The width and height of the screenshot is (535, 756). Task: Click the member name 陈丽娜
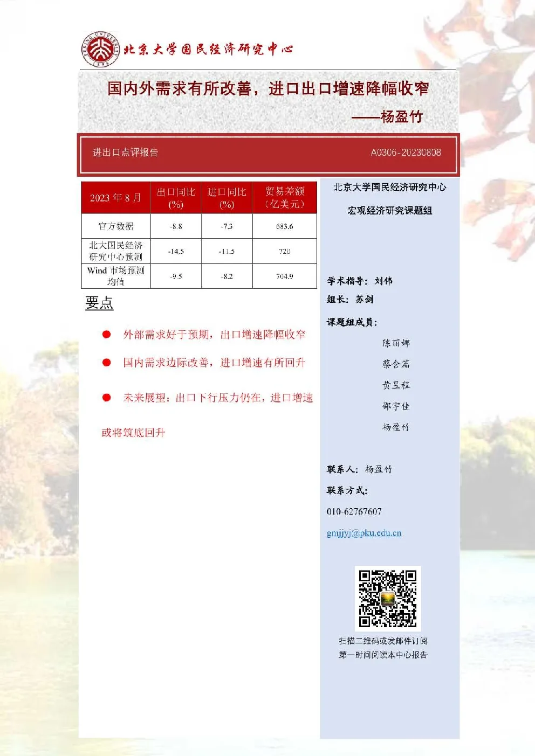coord(396,343)
